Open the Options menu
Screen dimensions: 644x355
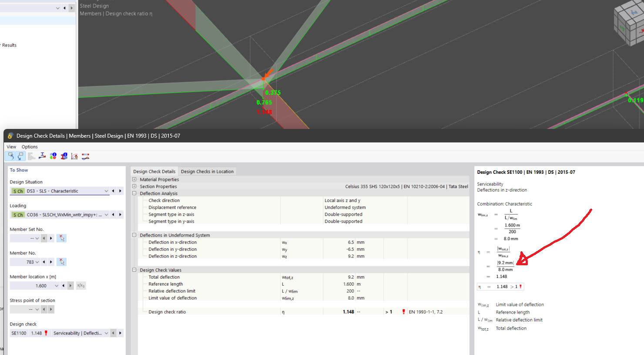point(30,147)
